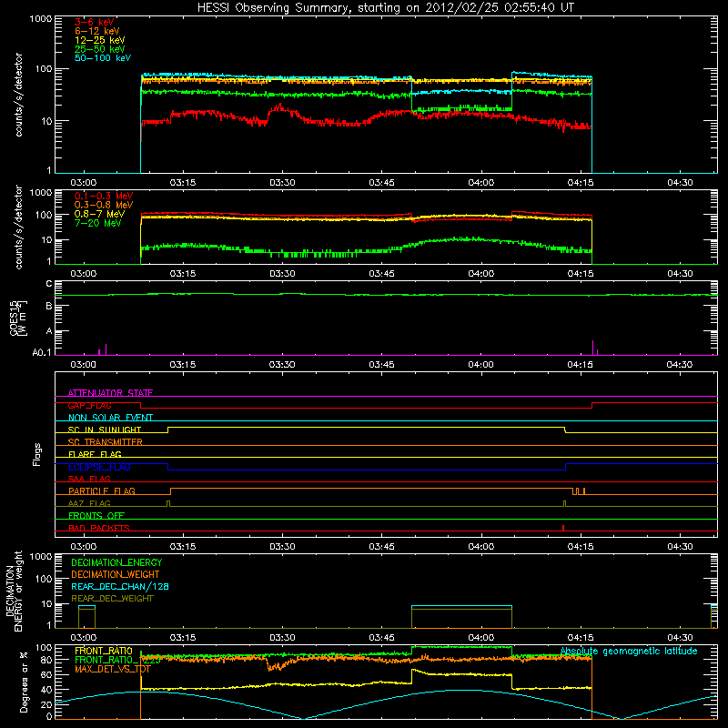This screenshot has width=728, height=728.
Task: Click the DECIMATION ENERGY or weight axis label
Action: point(14,591)
